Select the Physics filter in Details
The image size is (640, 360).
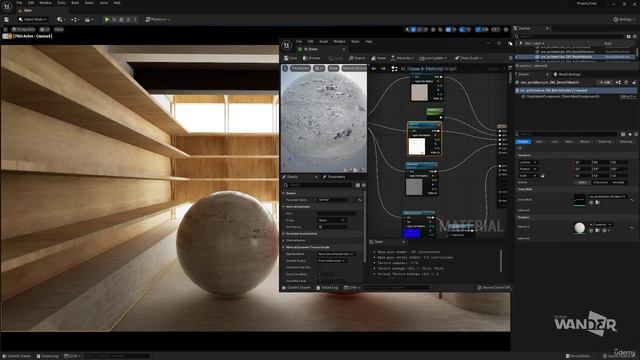pos(585,142)
